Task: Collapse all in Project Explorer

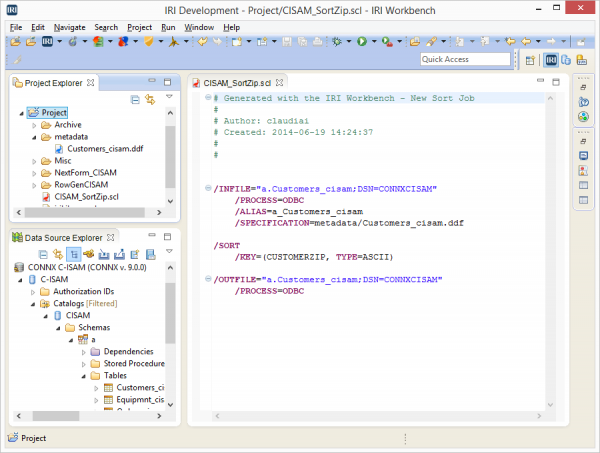Action: coord(135,99)
